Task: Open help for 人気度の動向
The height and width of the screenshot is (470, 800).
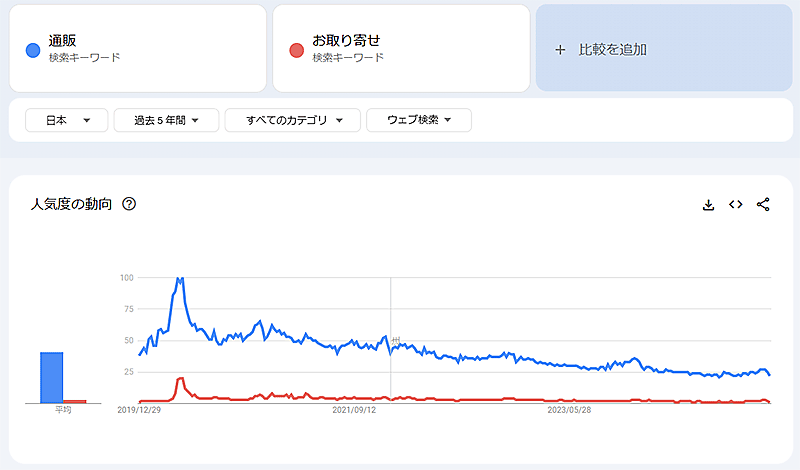Action: point(128,204)
